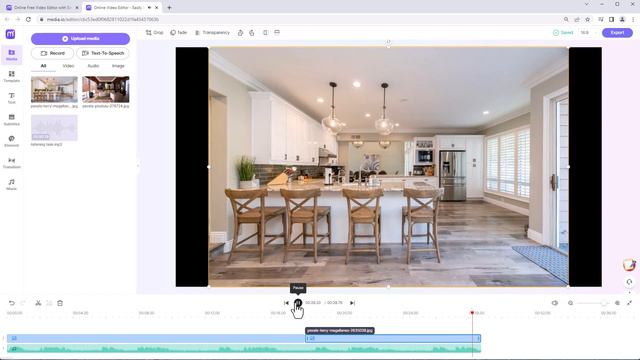Viewport: 640px width, 360px height.
Task: Click the duplicate icon next to scissors
Action: click(x=49, y=303)
